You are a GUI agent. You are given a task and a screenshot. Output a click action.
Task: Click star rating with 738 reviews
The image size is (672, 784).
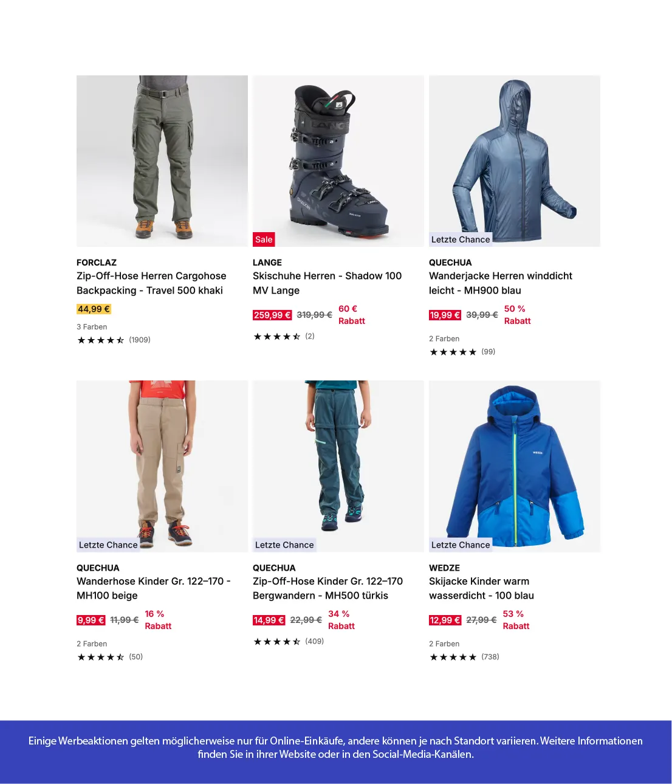coord(464,657)
